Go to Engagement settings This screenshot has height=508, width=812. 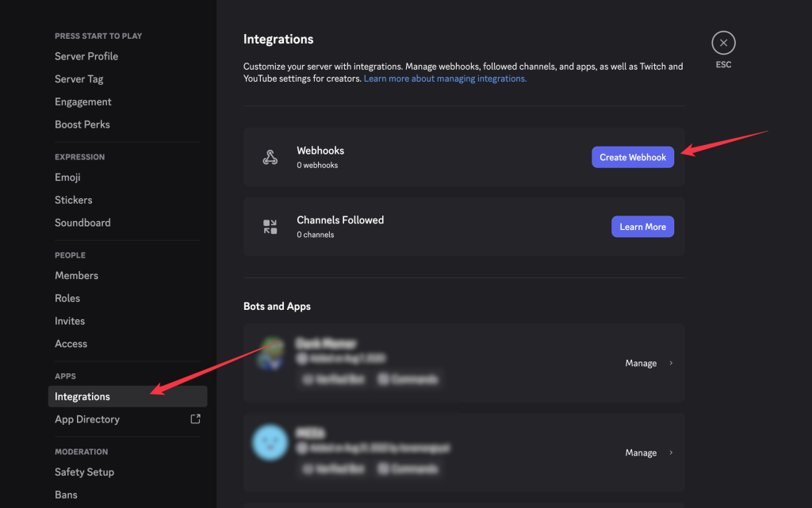[x=82, y=102]
